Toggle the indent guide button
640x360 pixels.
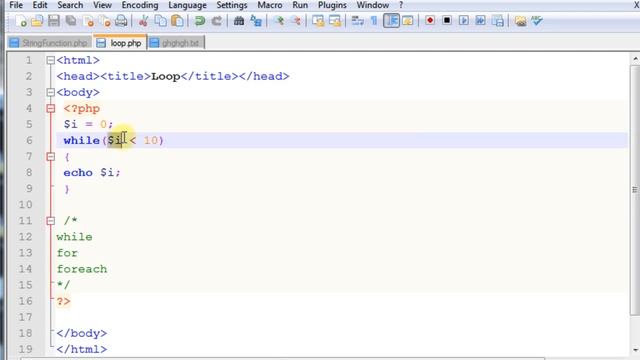(x=391, y=21)
